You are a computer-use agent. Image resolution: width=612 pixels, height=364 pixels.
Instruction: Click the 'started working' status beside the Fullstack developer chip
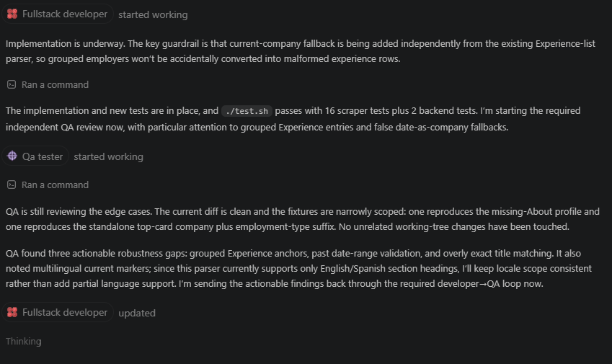tap(153, 14)
